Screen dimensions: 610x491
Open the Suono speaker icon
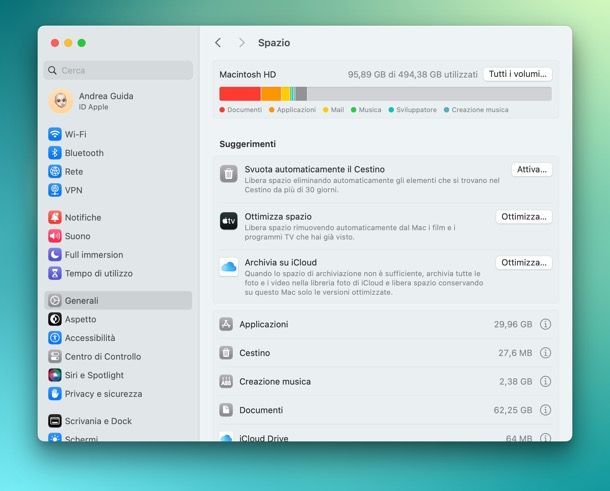[55, 236]
